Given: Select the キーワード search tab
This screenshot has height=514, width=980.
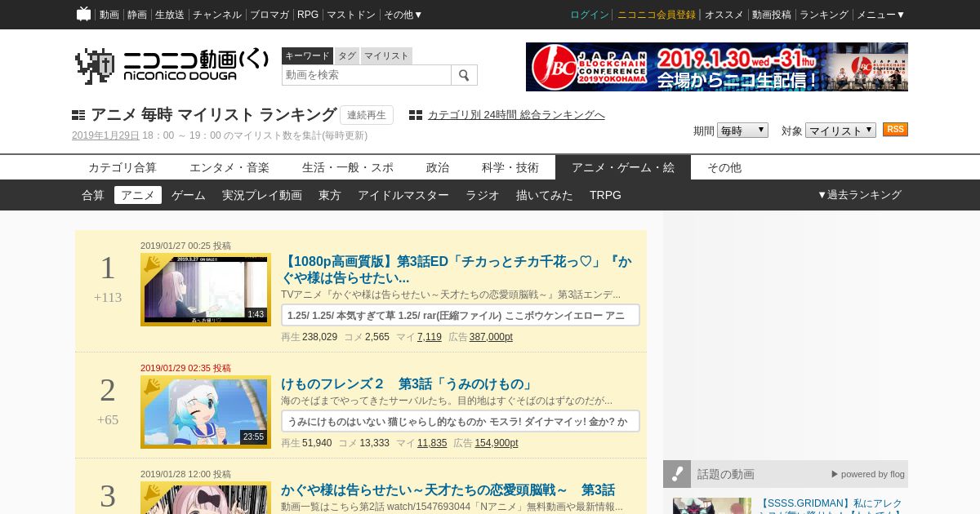Looking at the screenshot, I should point(307,55).
